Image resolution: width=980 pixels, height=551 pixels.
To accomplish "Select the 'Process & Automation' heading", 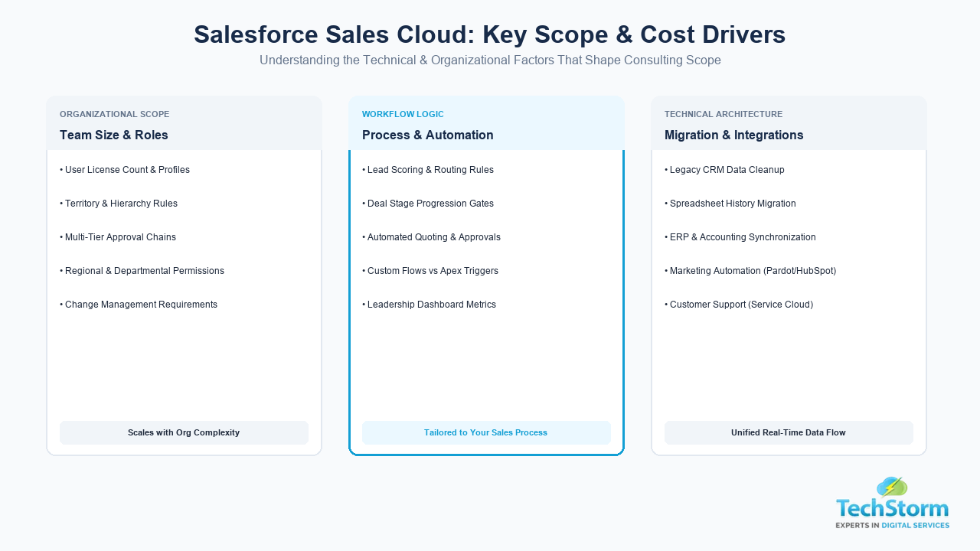I will 428,135.
